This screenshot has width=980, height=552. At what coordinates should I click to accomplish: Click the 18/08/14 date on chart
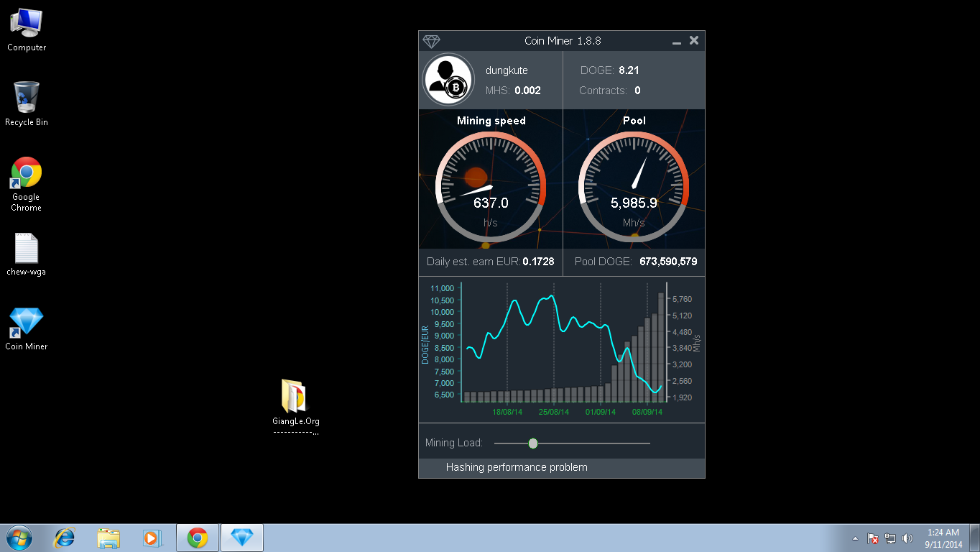pyautogui.click(x=507, y=413)
